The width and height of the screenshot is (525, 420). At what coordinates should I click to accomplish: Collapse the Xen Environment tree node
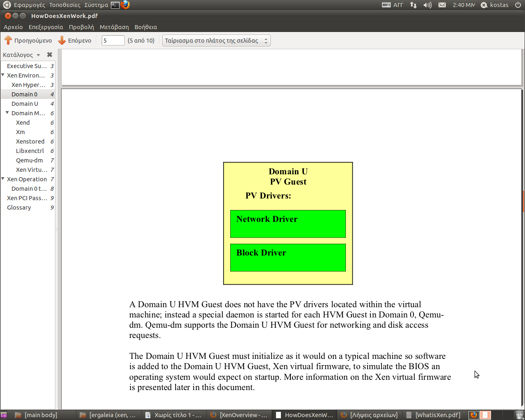[x=3, y=75]
